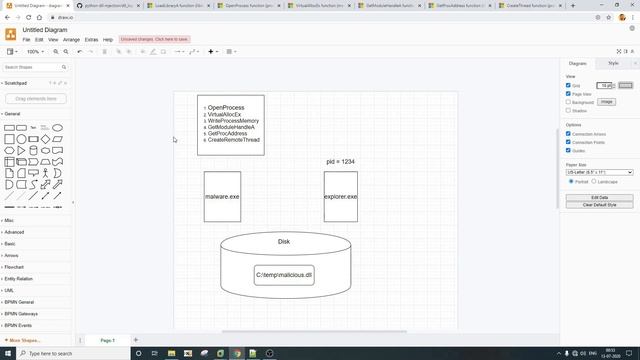Click the redo arrow icon
This screenshot has width=640, height=360.
pyautogui.click(x=91, y=52)
